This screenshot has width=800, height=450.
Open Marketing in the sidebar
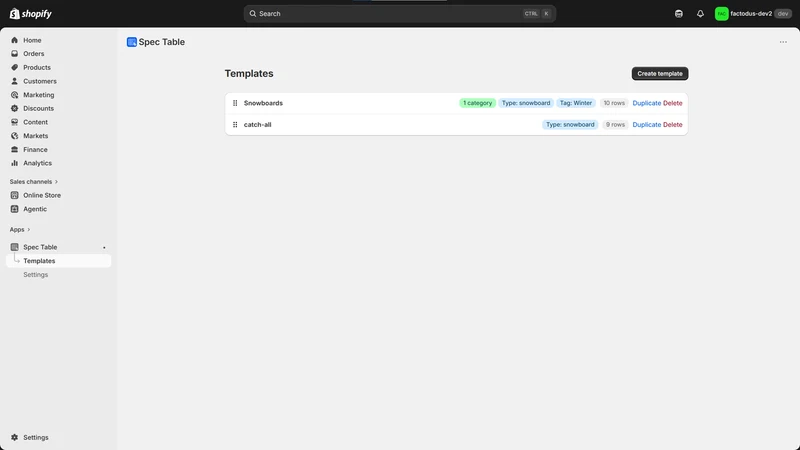(x=39, y=95)
